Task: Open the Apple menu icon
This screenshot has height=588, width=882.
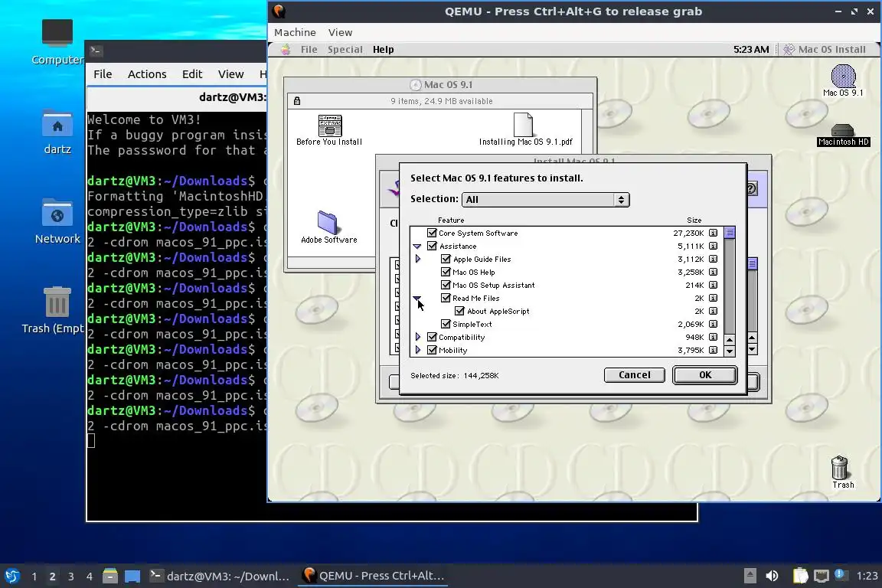Action: coord(286,49)
